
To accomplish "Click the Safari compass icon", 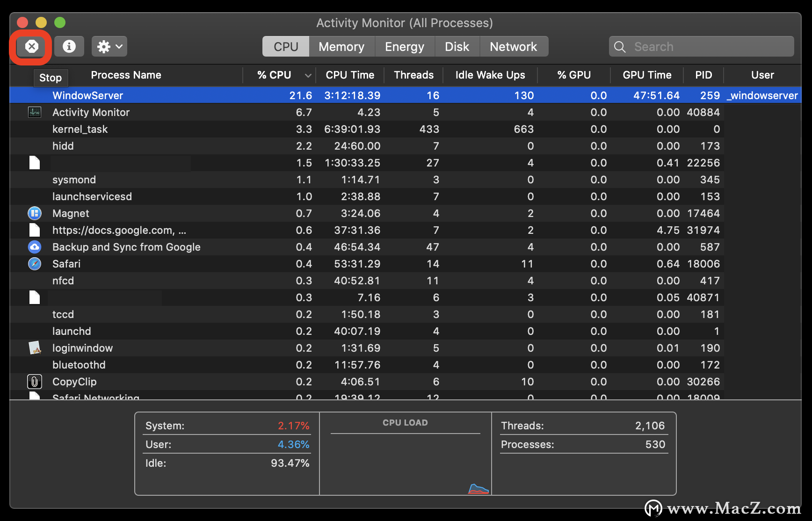I will (x=35, y=264).
